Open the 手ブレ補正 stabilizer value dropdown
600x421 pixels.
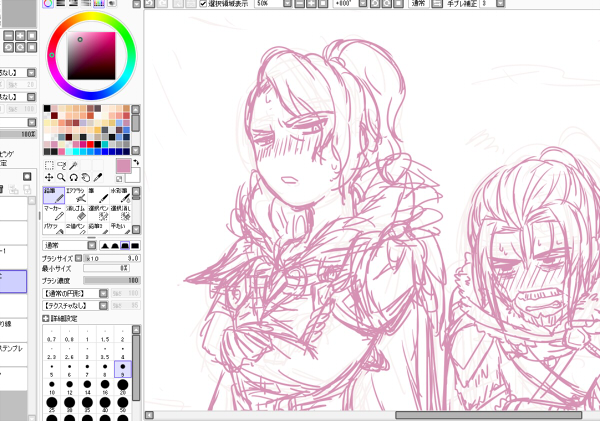(x=500, y=4)
